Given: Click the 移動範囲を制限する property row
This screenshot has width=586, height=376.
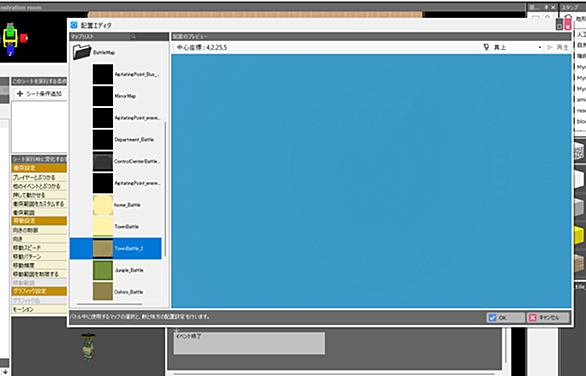Looking at the screenshot, I should point(39,274).
